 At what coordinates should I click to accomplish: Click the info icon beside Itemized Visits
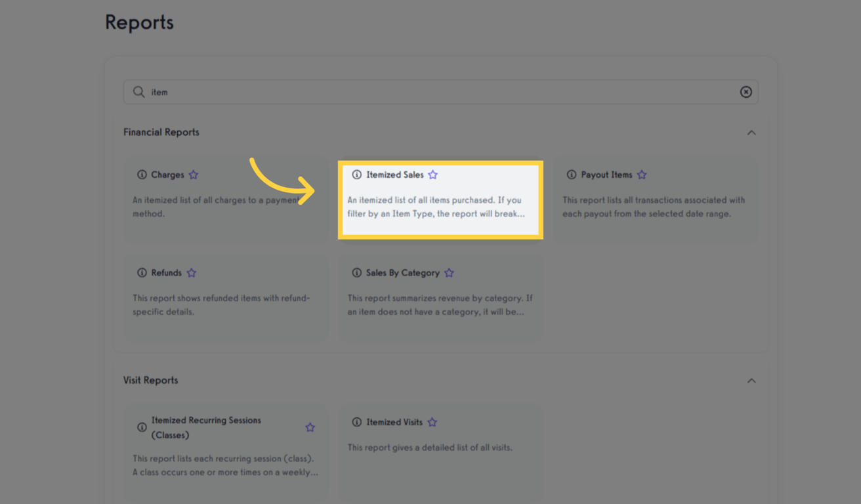356,422
